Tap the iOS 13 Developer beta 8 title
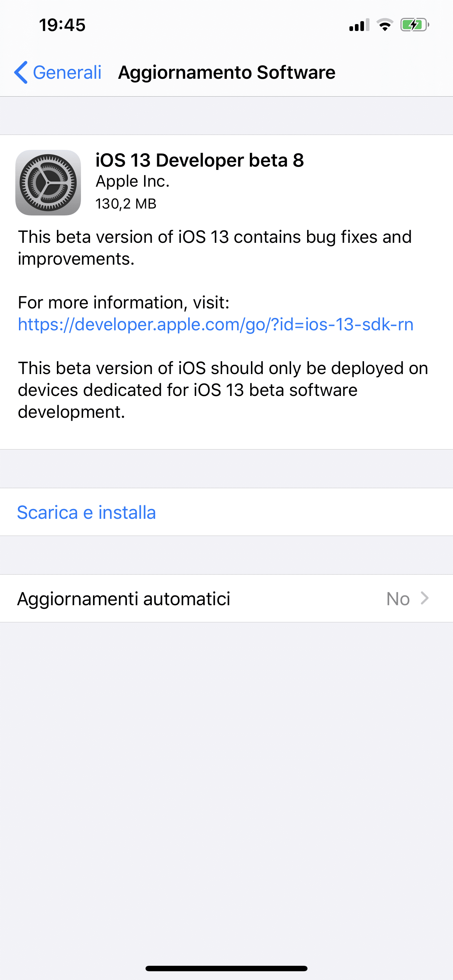The height and width of the screenshot is (980, 453). tap(200, 160)
